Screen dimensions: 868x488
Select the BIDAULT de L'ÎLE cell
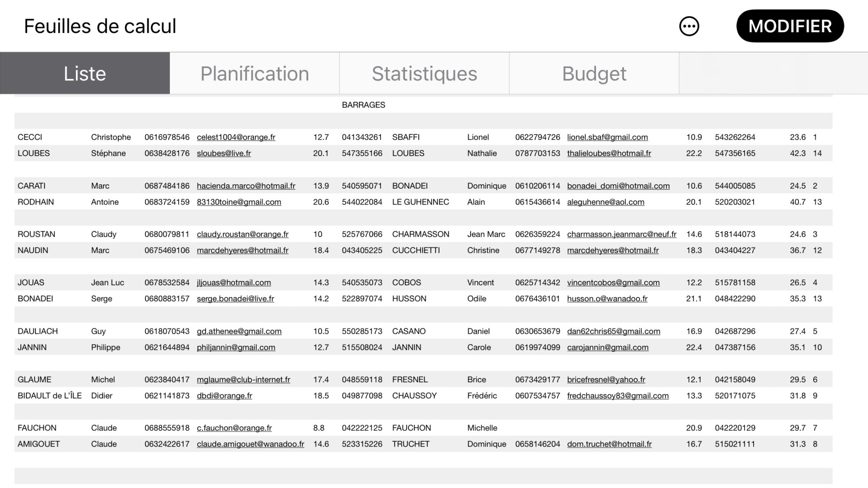tap(50, 396)
